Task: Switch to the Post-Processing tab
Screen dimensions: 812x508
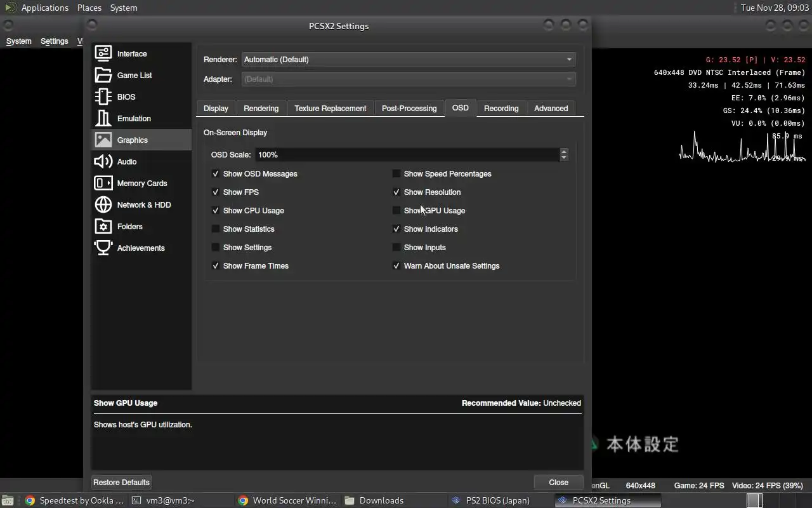Action: click(409, 108)
